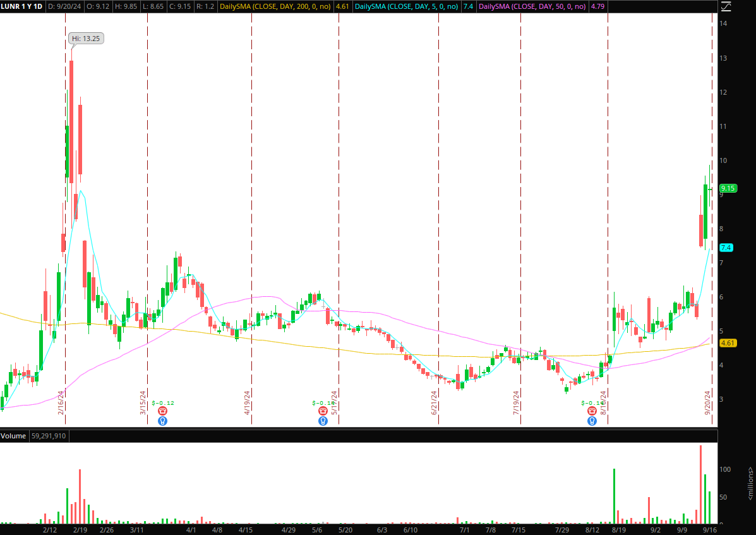
Task: Click the 100 label on volume axis
Action: click(724, 469)
